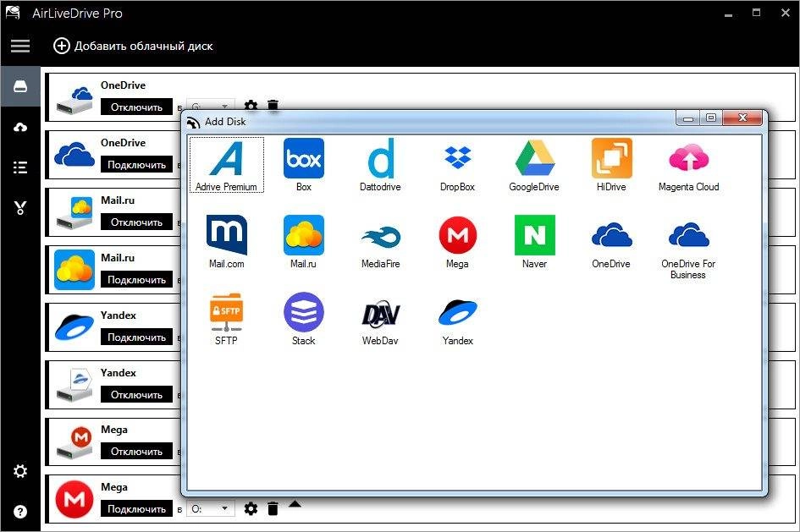Close the Add Disk dialog

click(x=743, y=118)
